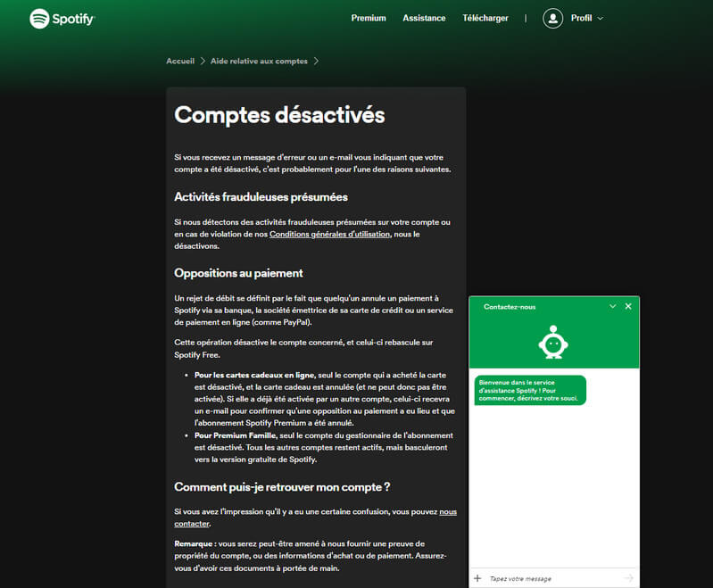Viewport: 713px width, 588px height.
Task: Open the Premium page from navigation
Action: [x=369, y=18]
